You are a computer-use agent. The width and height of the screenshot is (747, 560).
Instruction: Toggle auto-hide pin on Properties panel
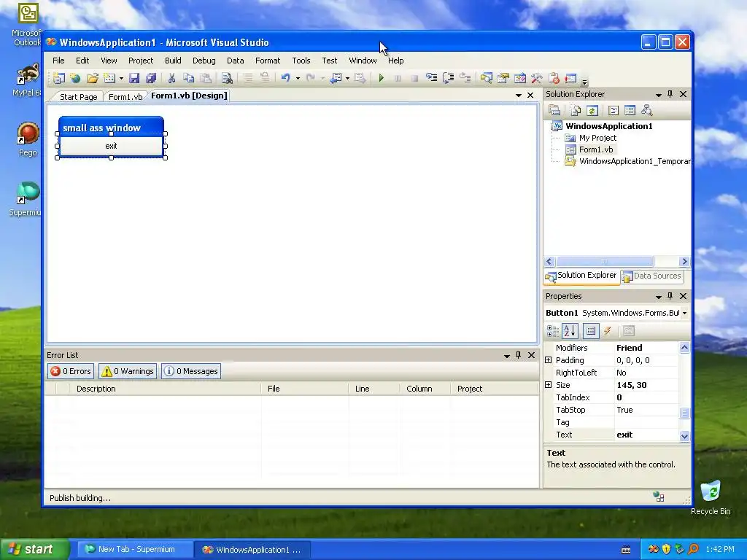pyautogui.click(x=670, y=296)
